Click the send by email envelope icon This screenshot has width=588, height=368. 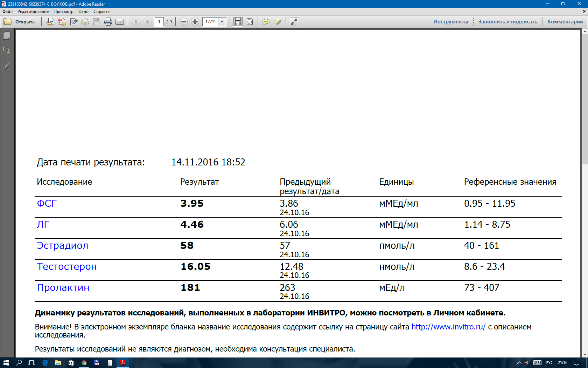[120, 22]
